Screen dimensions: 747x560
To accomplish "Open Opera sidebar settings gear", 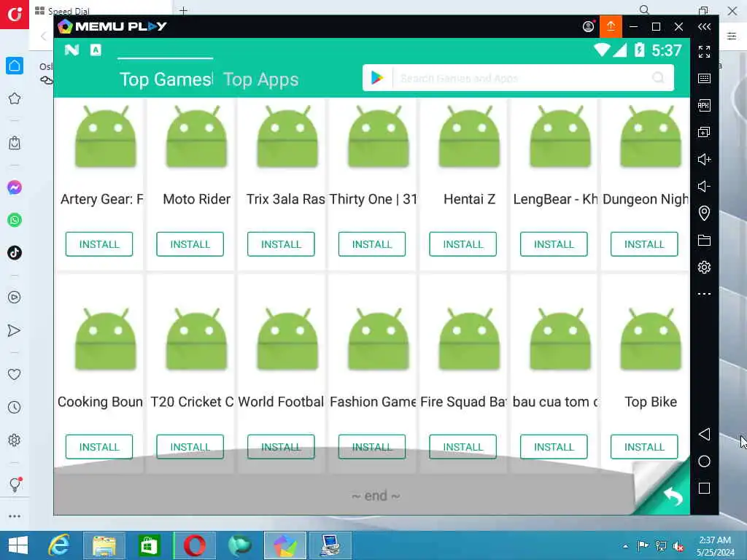I will click(x=15, y=440).
